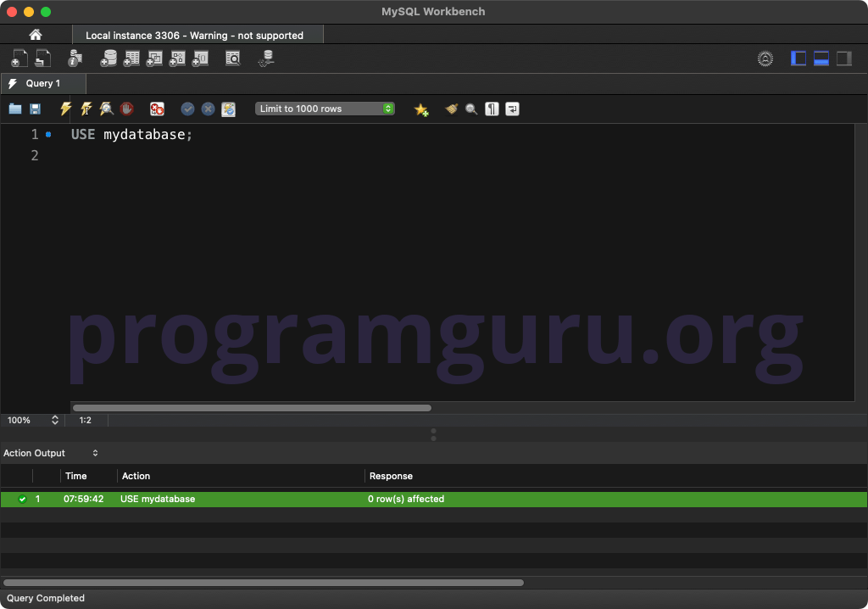This screenshot has height=609, width=868.
Task: Select the 07:59:42 output row time
Action: click(x=84, y=499)
